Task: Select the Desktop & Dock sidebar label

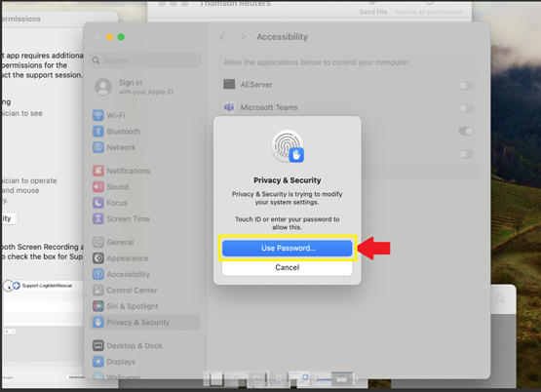Action: click(x=135, y=345)
